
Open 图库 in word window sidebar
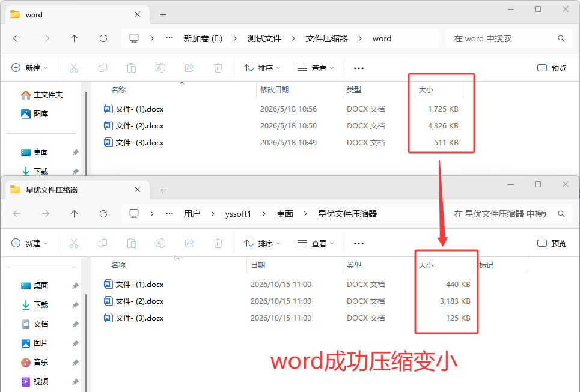[35, 114]
